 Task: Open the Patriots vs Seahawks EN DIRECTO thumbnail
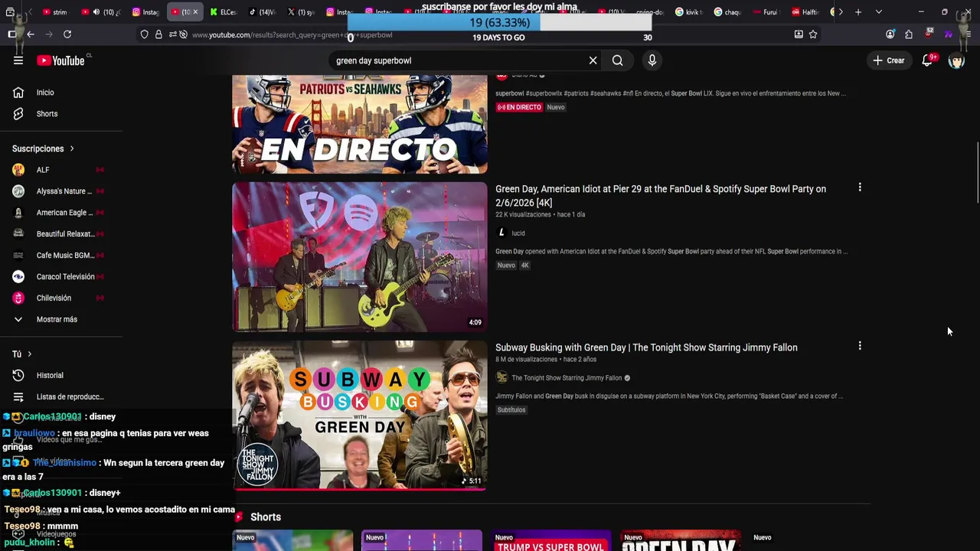(359, 125)
